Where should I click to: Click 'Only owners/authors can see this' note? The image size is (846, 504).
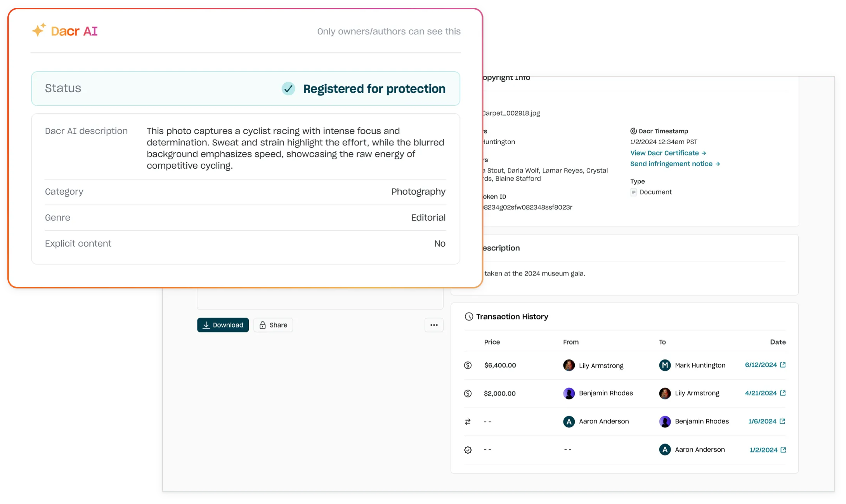pos(389,31)
